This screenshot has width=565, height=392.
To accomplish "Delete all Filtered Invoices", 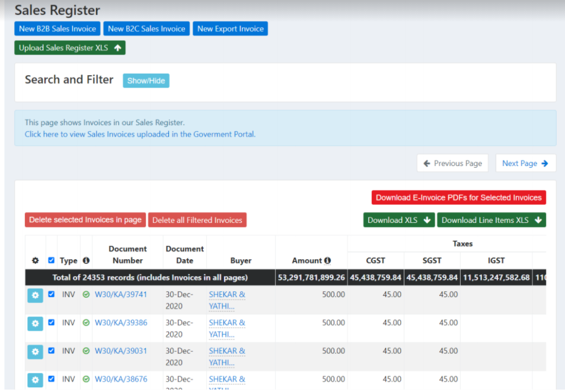I will pyautogui.click(x=197, y=220).
